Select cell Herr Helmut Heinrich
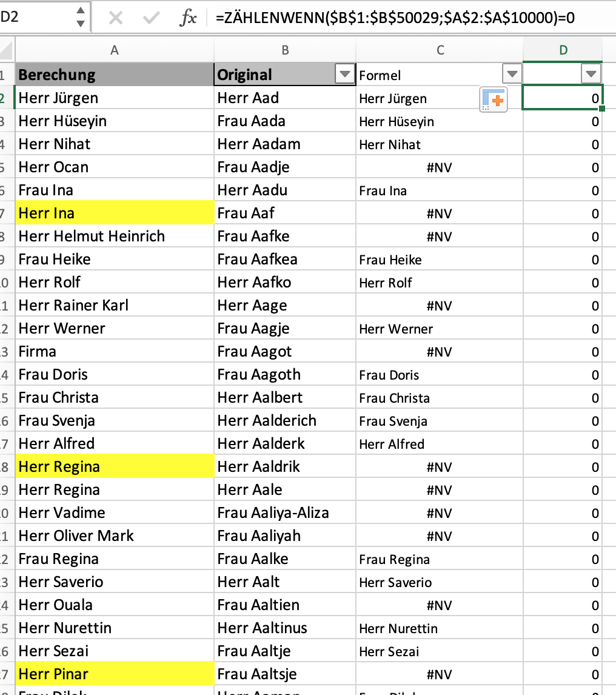 (114, 237)
